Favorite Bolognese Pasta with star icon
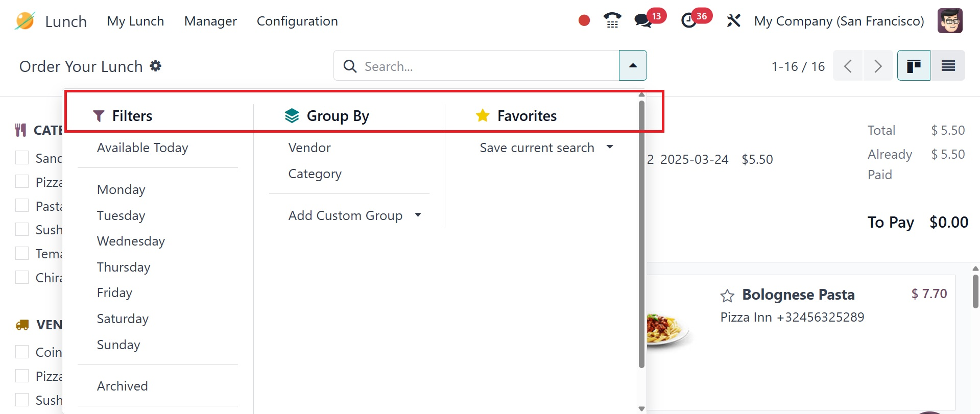The height and width of the screenshot is (414, 980). click(727, 296)
